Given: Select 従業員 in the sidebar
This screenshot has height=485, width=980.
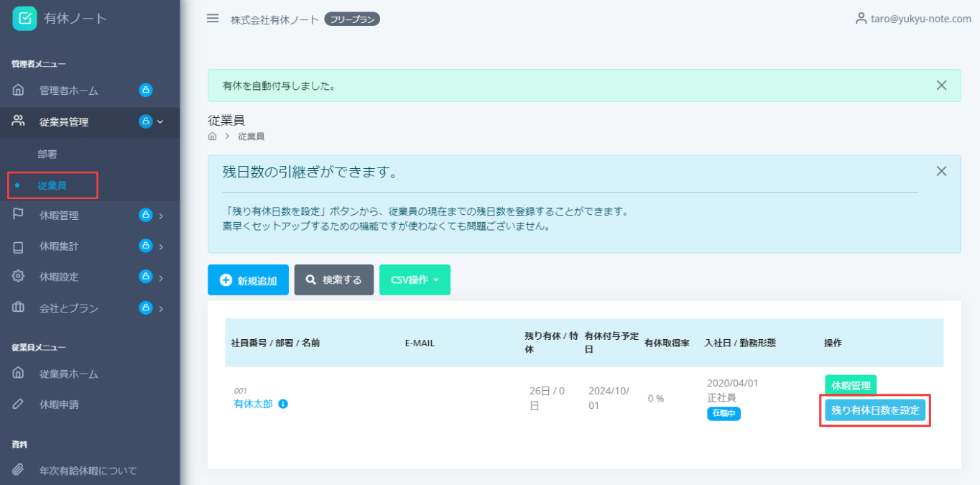Looking at the screenshot, I should click(52, 185).
